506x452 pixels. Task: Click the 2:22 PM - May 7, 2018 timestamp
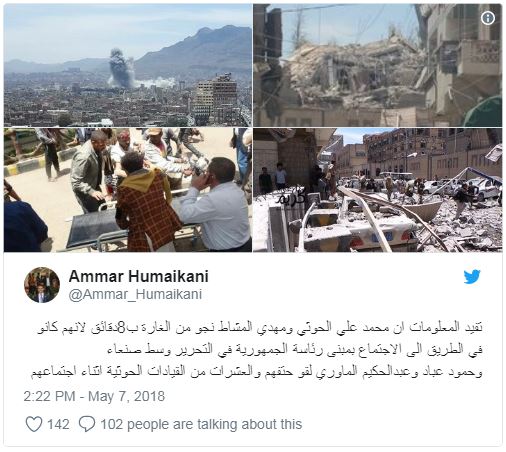click(x=94, y=396)
